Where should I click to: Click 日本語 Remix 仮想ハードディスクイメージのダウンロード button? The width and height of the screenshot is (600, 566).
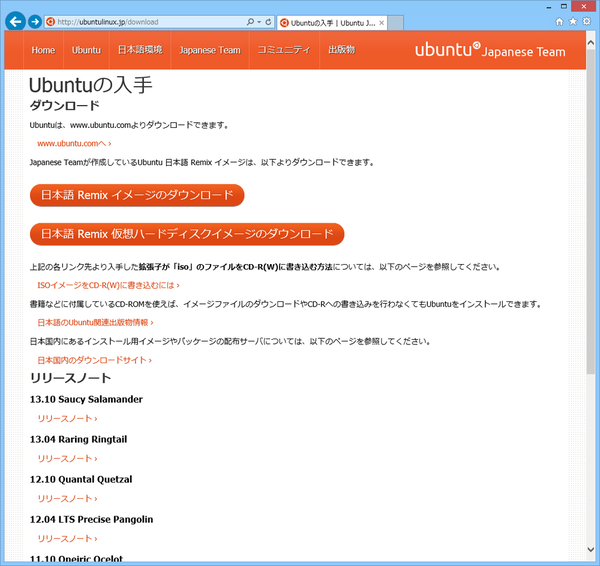(187, 234)
